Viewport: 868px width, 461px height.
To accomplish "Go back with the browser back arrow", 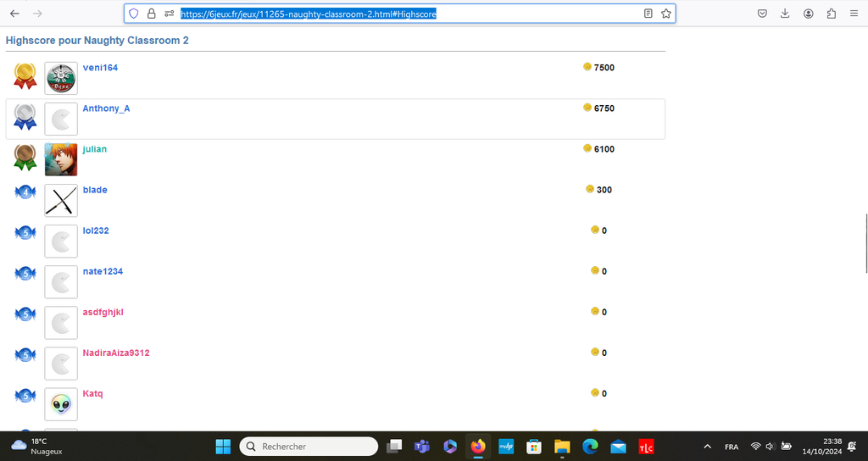I will click(14, 14).
